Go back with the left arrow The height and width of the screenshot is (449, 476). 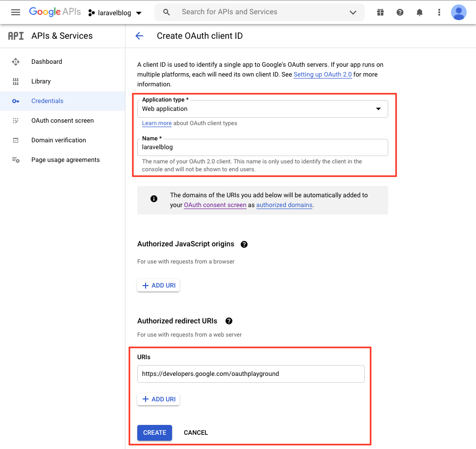(x=139, y=36)
